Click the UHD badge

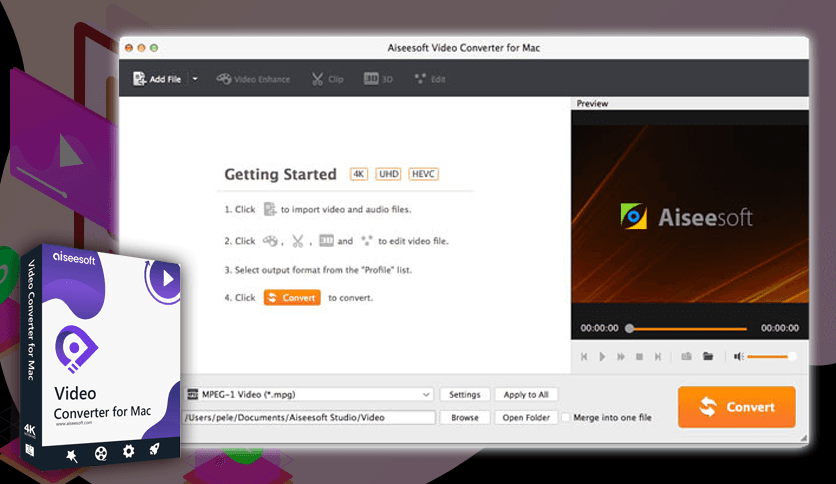pyautogui.click(x=388, y=174)
